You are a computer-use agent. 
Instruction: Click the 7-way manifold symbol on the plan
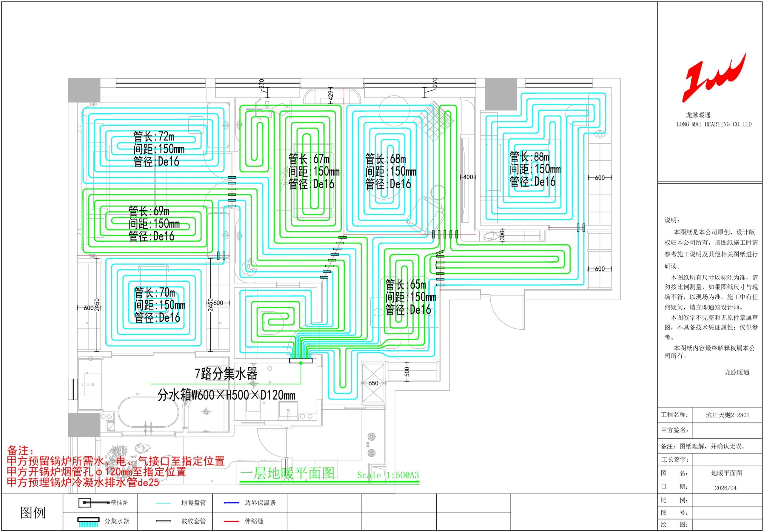(x=301, y=360)
